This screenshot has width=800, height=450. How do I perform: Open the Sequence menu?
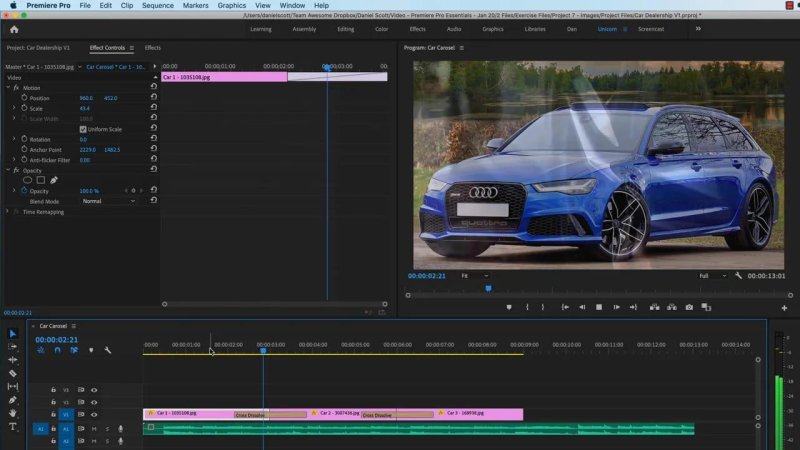coord(158,6)
